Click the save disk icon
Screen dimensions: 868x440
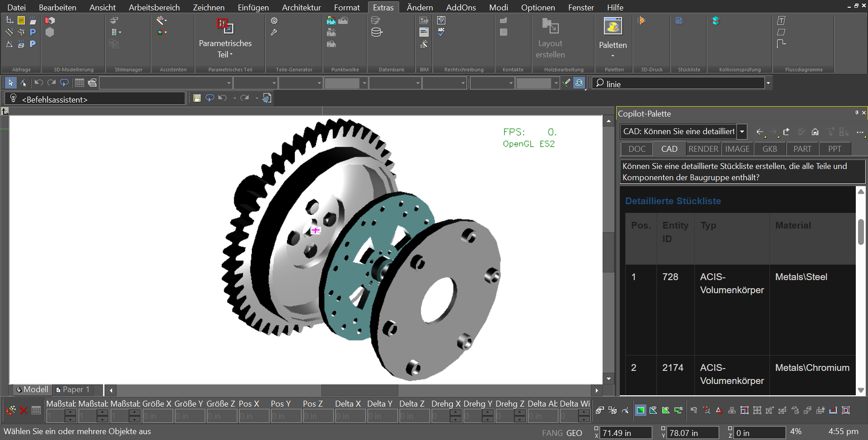197,98
